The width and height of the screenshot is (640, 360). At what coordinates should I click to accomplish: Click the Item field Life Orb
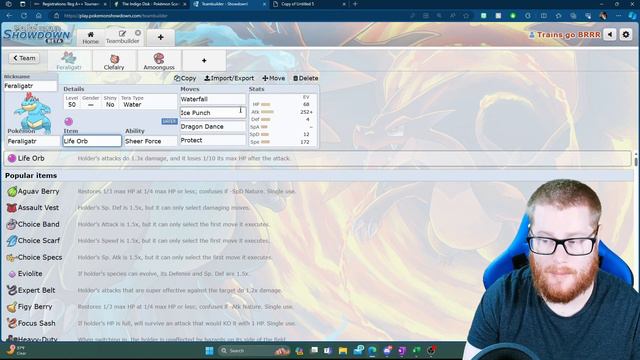(92, 141)
